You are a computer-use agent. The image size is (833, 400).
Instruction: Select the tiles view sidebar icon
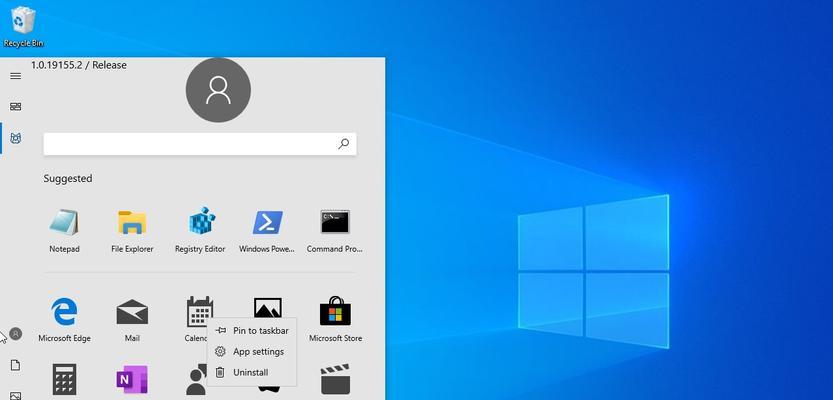click(x=16, y=107)
